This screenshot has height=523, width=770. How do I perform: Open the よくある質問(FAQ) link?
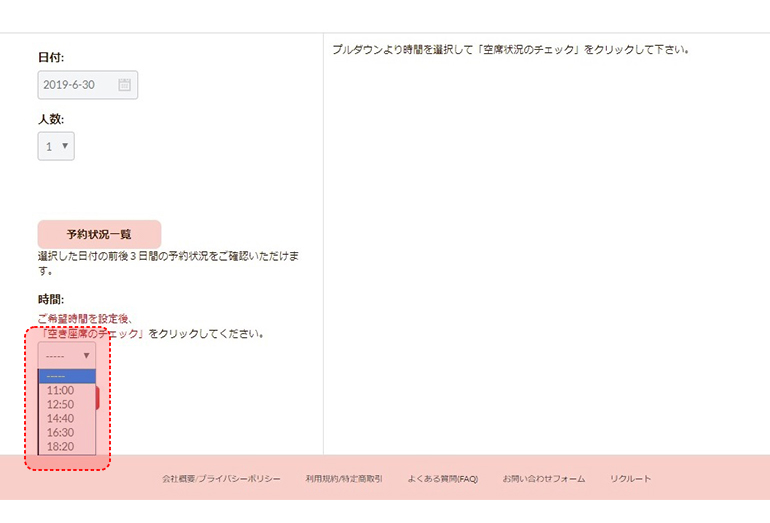[x=442, y=479]
